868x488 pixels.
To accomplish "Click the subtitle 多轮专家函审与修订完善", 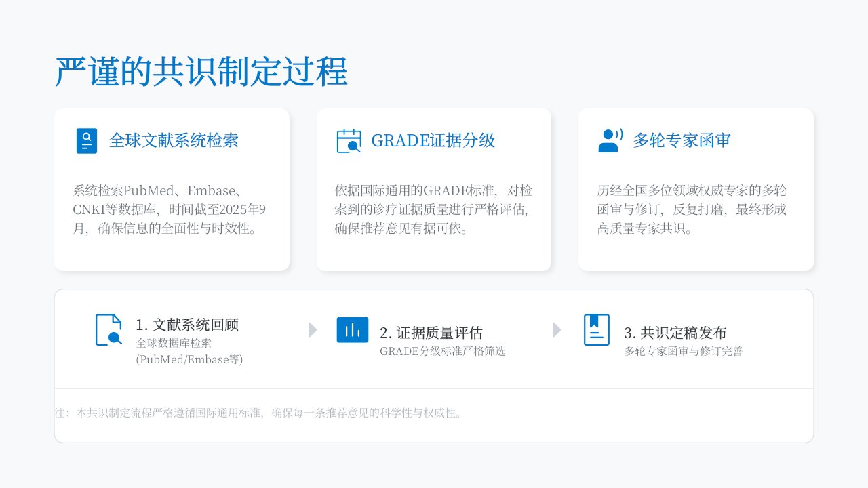I will (684, 351).
